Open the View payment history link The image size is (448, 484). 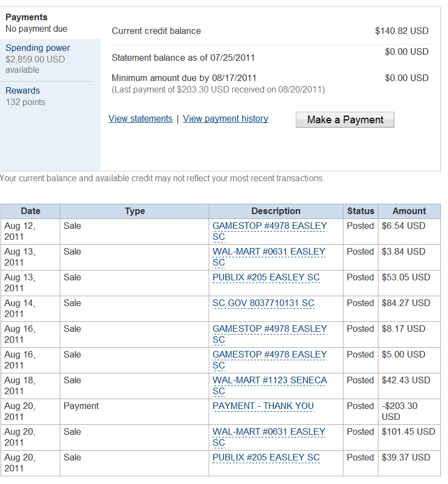point(226,118)
